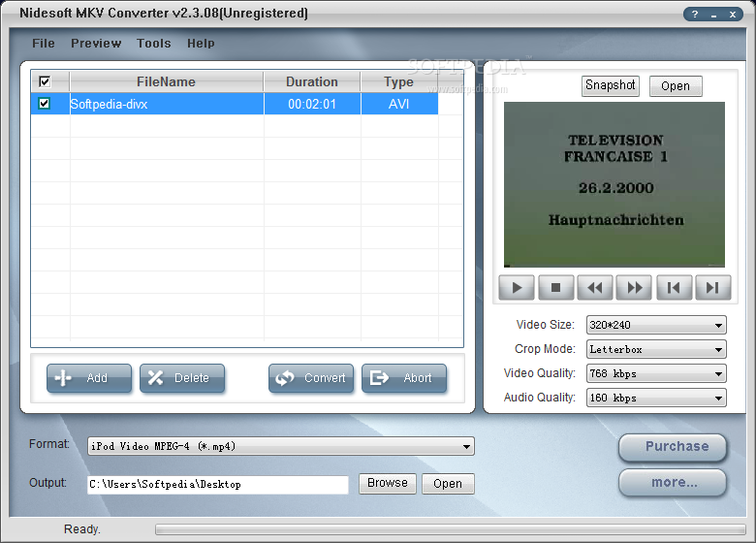756x543 pixels.
Task: Sort by FileName column header
Action: click(x=167, y=81)
